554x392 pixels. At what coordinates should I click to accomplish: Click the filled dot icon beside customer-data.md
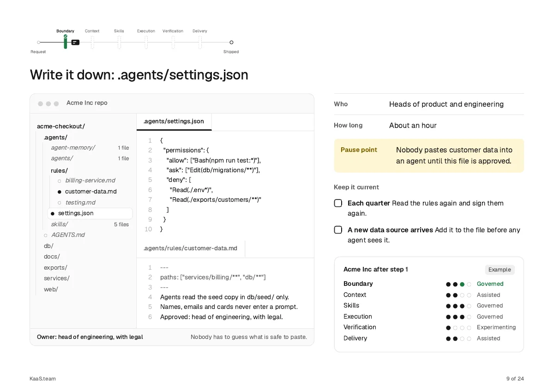[60, 192]
